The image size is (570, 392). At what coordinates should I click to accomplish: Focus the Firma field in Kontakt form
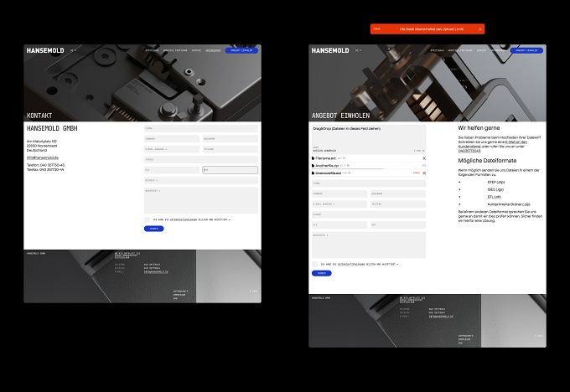tap(201, 128)
